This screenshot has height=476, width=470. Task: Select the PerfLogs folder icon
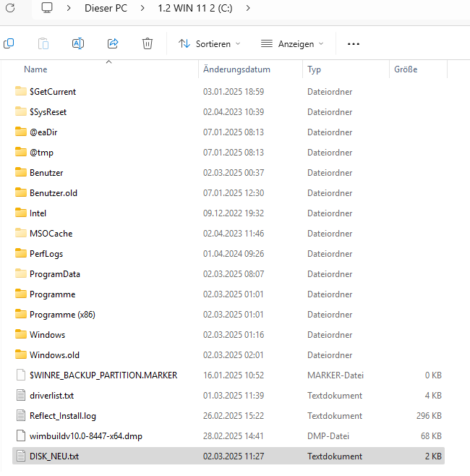[21, 253]
